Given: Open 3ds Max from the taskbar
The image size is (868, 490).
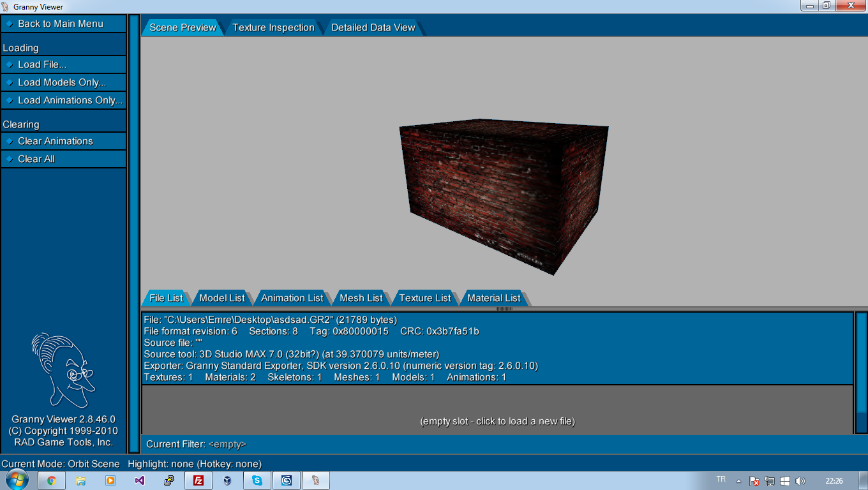Looking at the screenshot, I should click(287, 480).
